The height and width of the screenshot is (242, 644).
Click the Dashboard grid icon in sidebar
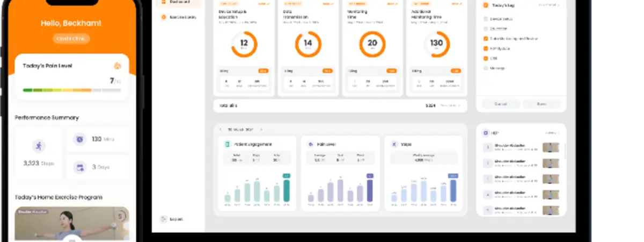163,2
